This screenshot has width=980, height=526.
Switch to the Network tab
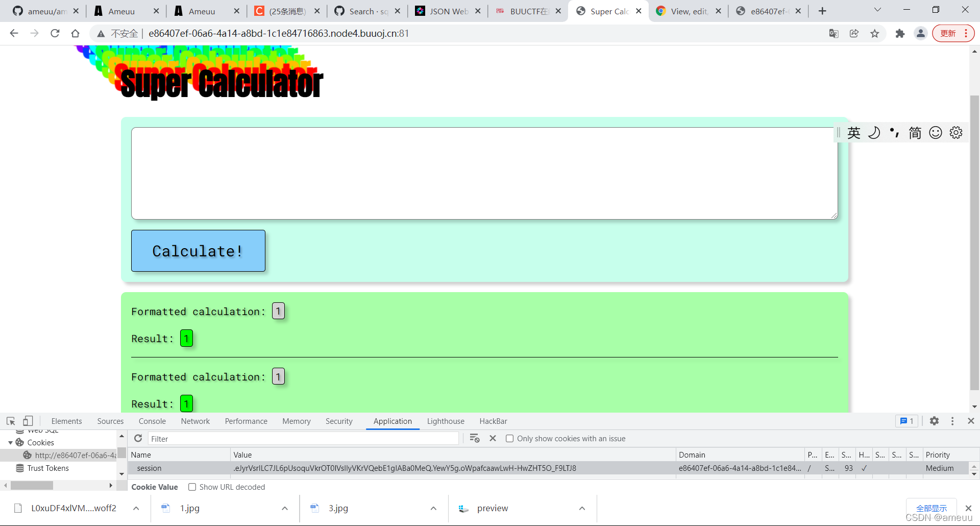(195, 421)
